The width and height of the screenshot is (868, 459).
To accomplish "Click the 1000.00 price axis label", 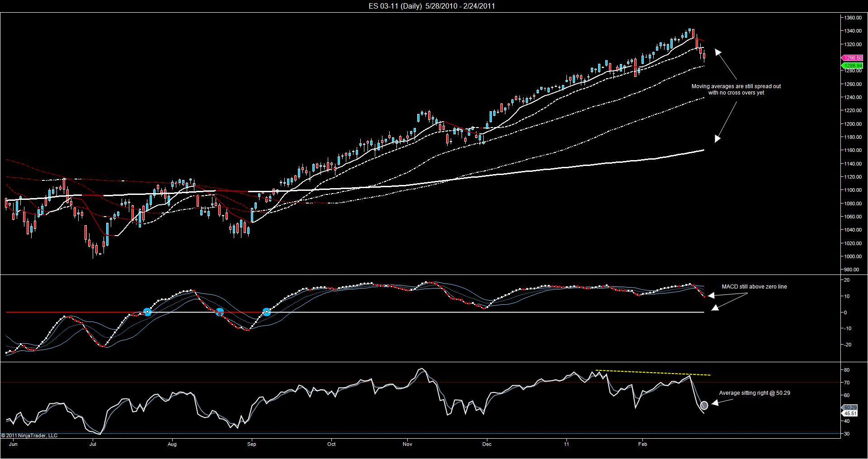I will click(x=853, y=256).
